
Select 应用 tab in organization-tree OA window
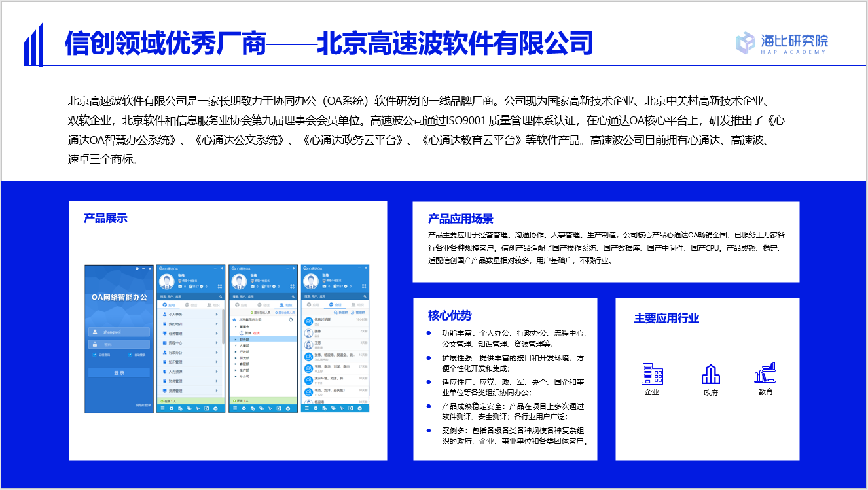pyautogui.click(x=241, y=305)
